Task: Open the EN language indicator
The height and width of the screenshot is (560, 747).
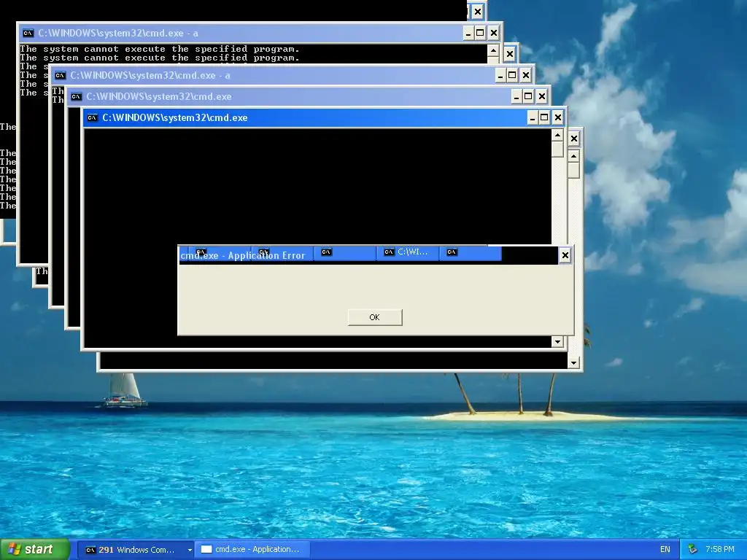Action: coord(665,550)
